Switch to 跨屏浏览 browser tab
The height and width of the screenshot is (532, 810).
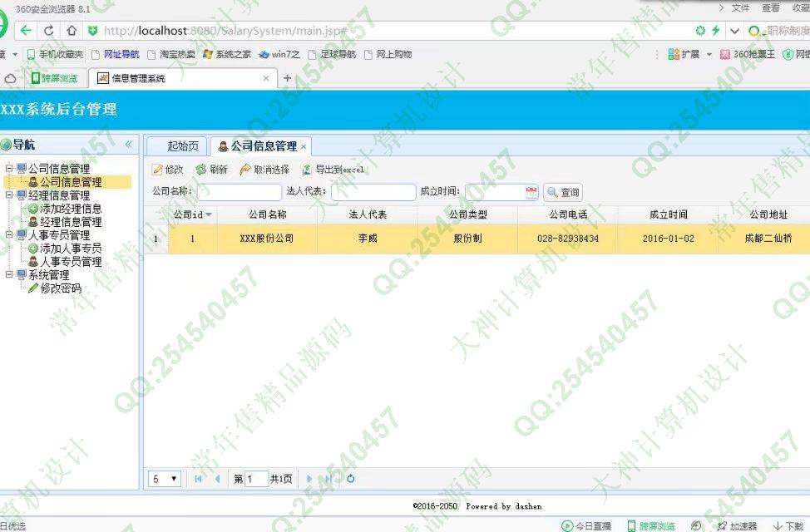[x=54, y=78]
